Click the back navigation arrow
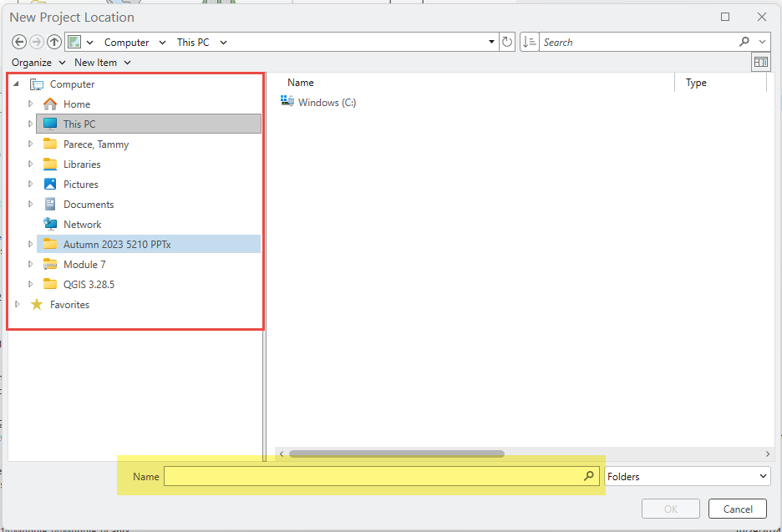 pyautogui.click(x=18, y=41)
